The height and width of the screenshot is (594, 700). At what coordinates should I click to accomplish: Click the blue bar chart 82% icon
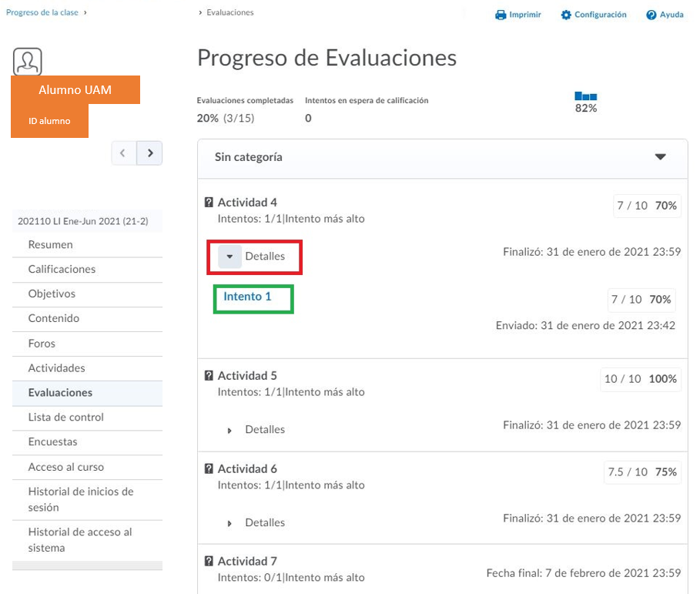(x=586, y=97)
